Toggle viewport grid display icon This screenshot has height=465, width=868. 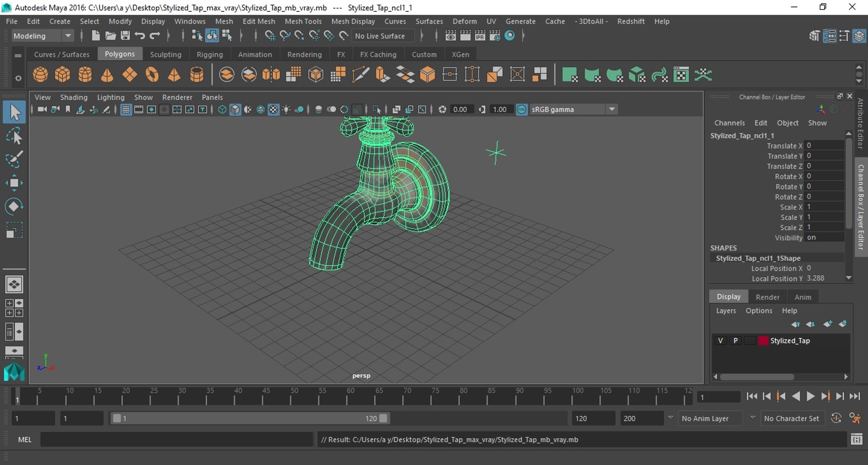126,109
